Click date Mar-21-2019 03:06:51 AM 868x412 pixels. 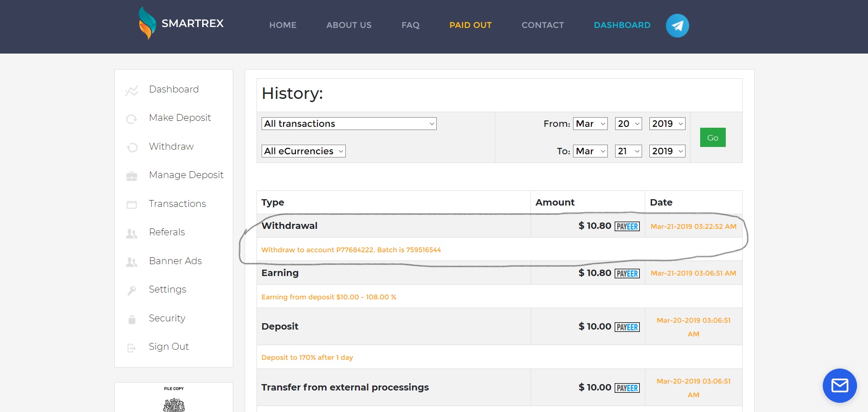tap(693, 273)
